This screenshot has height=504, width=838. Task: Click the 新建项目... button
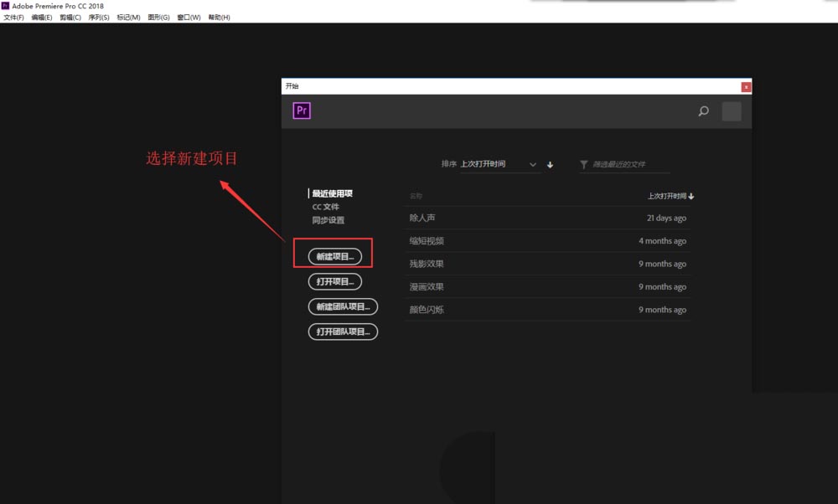(335, 257)
